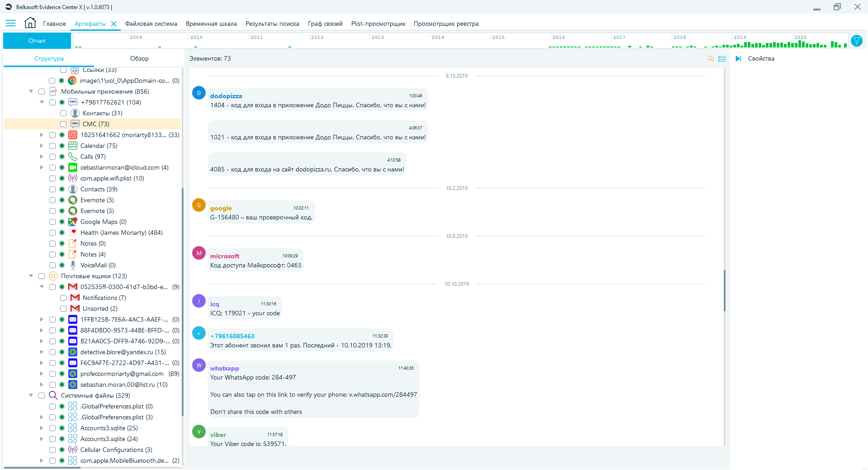
Task: Go to the Home house icon
Action: [30, 23]
